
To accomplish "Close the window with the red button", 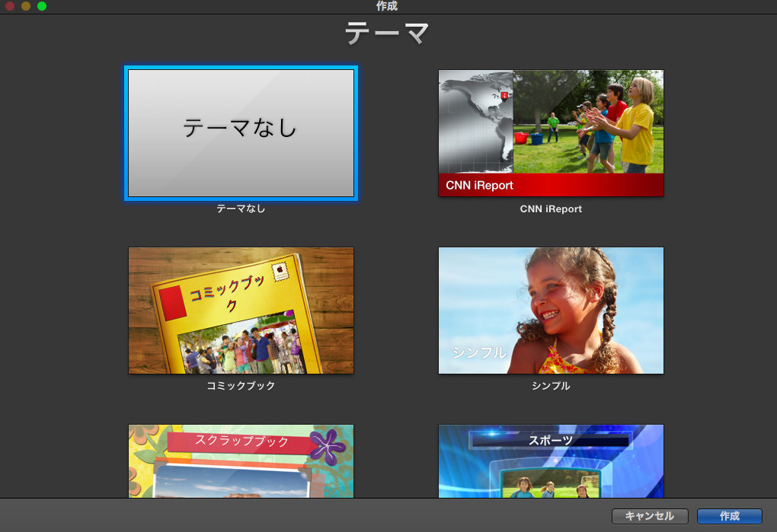I will 10,6.
